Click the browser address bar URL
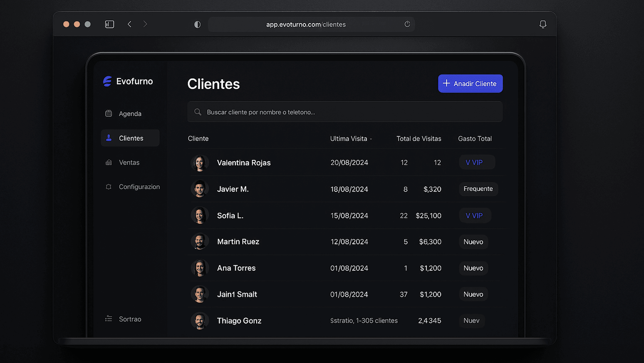The width and height of the screenshot is (644, 363). tap(306, 25)
